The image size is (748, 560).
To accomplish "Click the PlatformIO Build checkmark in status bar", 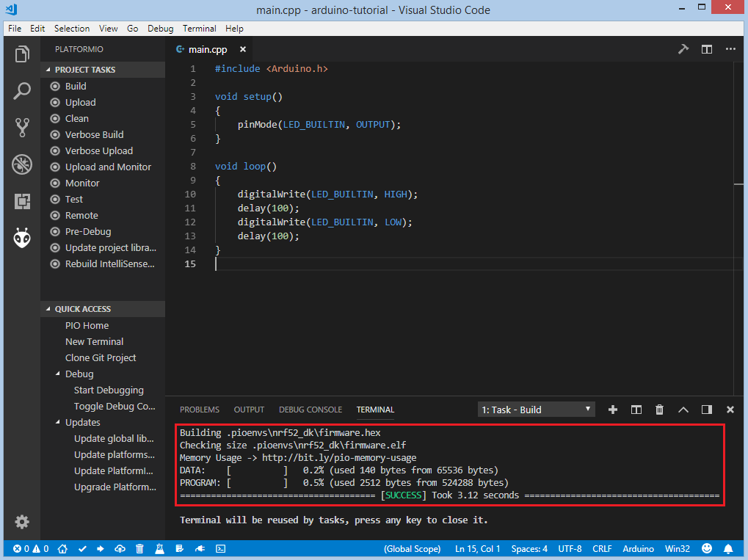I will 82,549.
